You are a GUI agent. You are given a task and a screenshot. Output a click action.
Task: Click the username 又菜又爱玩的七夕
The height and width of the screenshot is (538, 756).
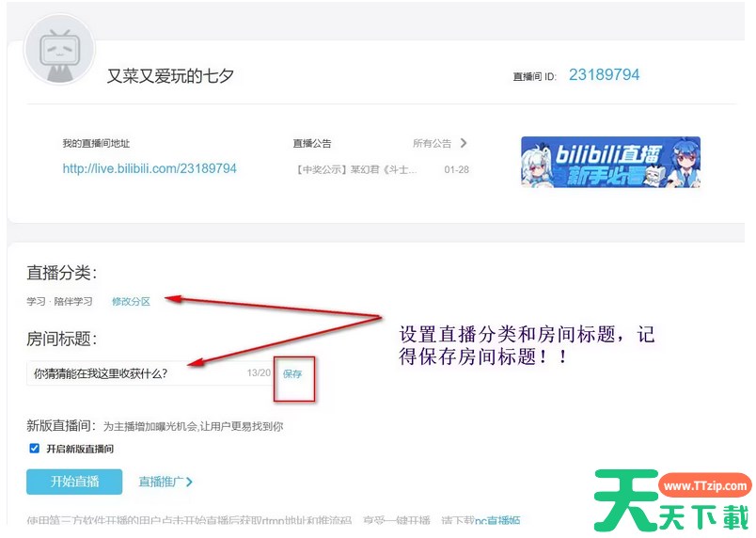coord(170,76)
